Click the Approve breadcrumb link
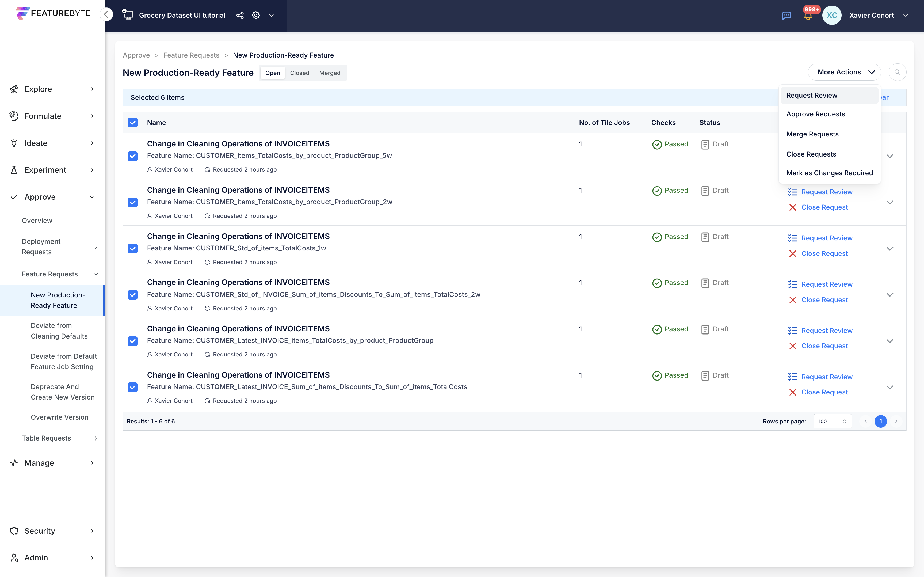The image size is (924, 577). [x=136, y=55]
